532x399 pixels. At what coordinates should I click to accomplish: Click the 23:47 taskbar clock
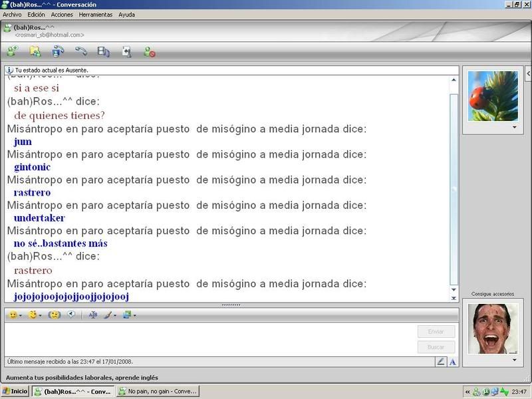(519, 392)
